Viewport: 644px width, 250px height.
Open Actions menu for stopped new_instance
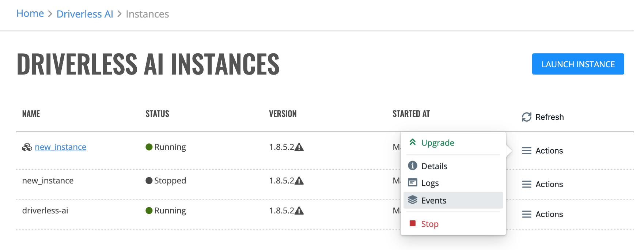pos(542,184)
